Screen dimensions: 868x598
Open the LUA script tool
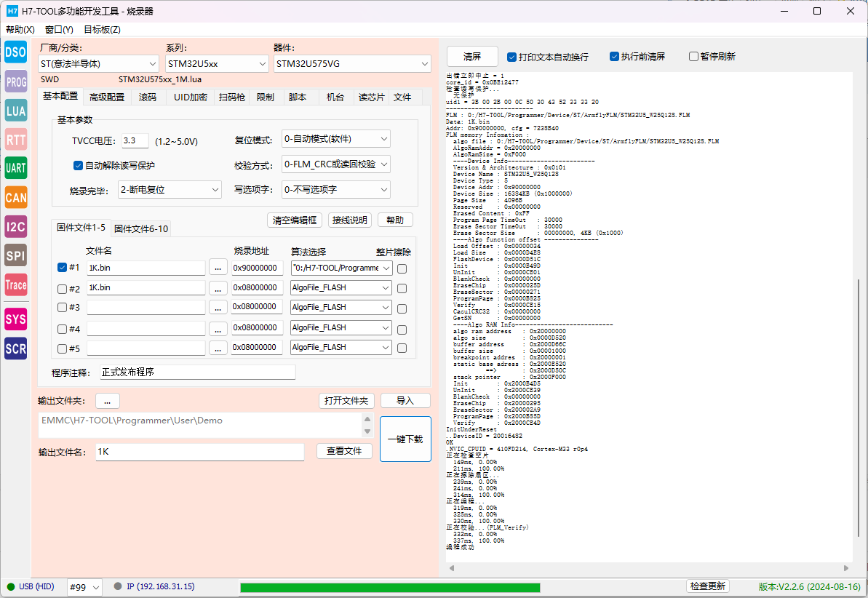[15, 111]
